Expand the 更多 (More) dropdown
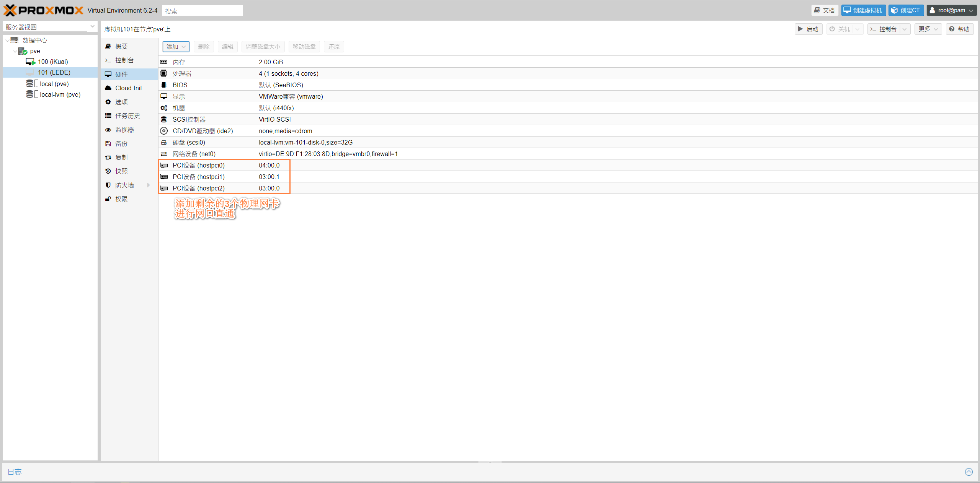 tap(928, 29)
